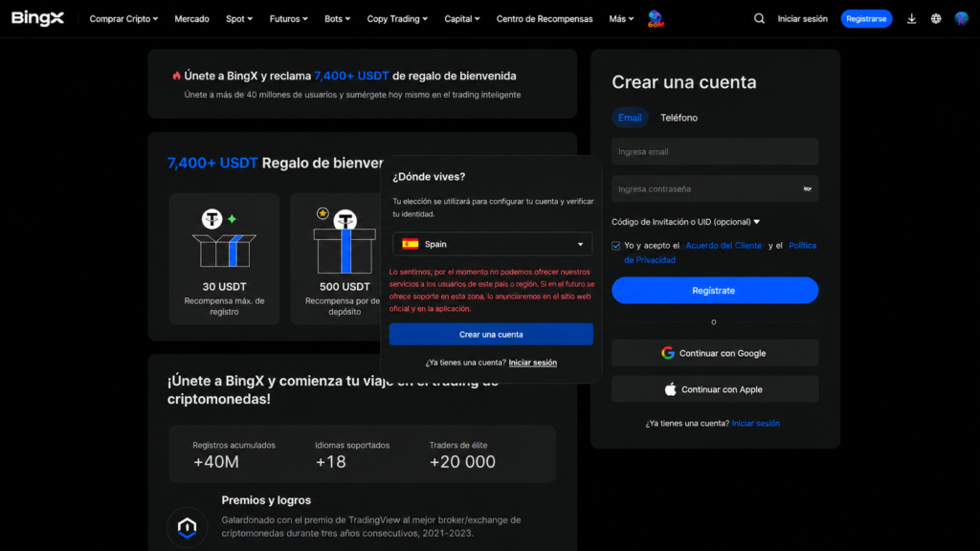
Task: Click Iniciar sesión link in the popup
Action: pyautogui.click(x=532, y=363)
